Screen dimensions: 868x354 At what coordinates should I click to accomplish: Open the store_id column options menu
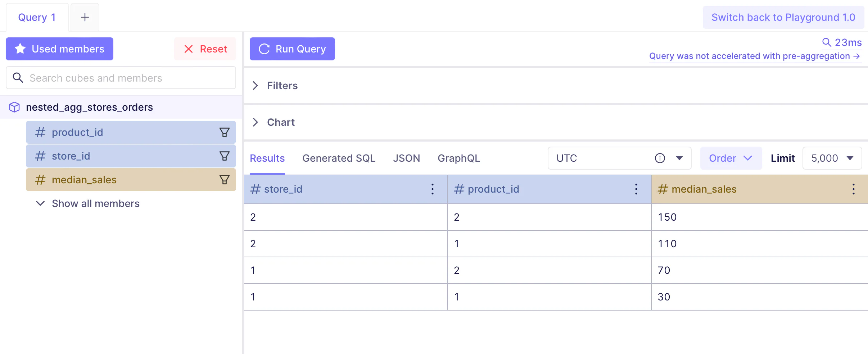tap(433, 189)
